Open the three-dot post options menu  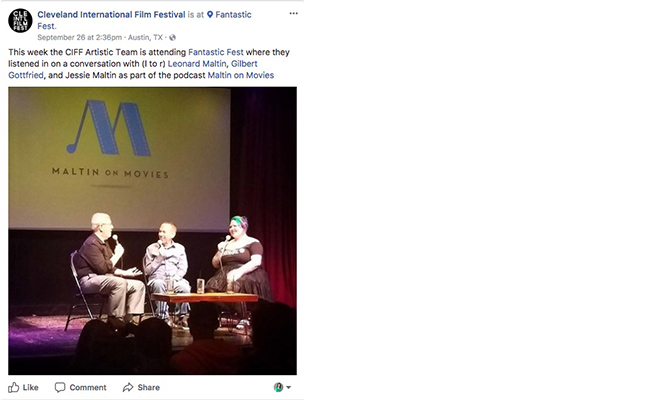293,14
